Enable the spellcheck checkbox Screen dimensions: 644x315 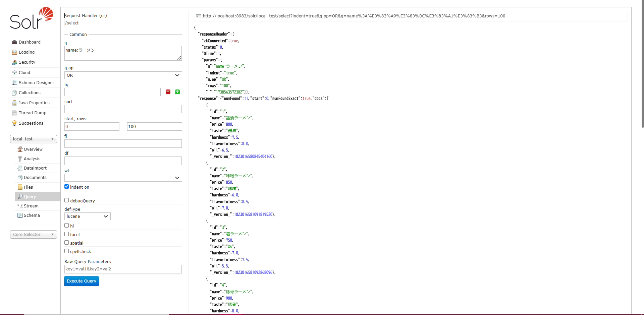[x=67, y=251]
